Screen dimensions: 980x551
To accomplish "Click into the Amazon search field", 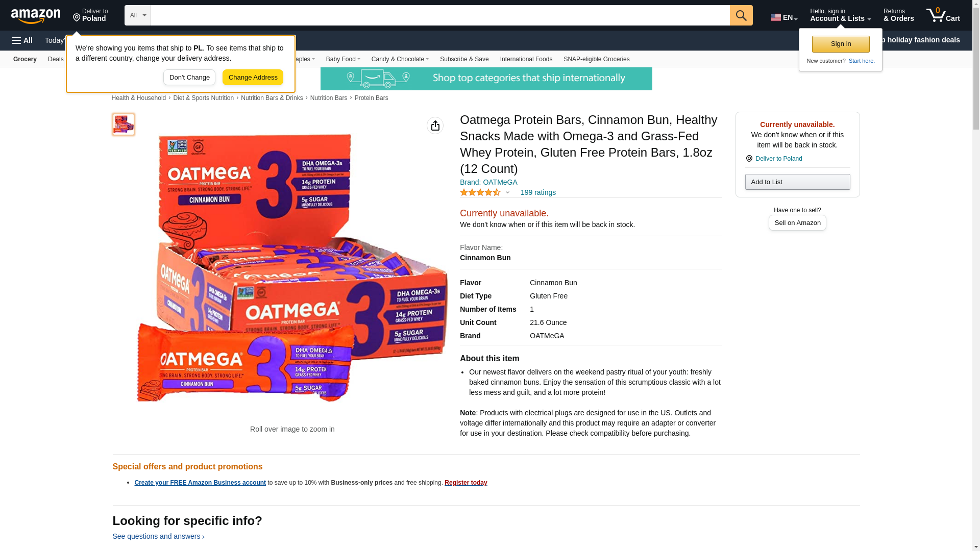I will 440,15.
